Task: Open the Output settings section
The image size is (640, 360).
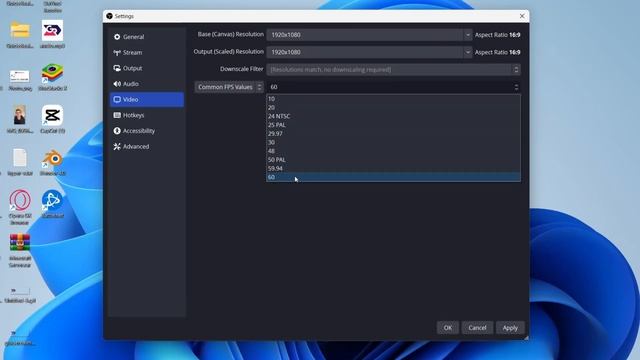Action: [147, 68]
